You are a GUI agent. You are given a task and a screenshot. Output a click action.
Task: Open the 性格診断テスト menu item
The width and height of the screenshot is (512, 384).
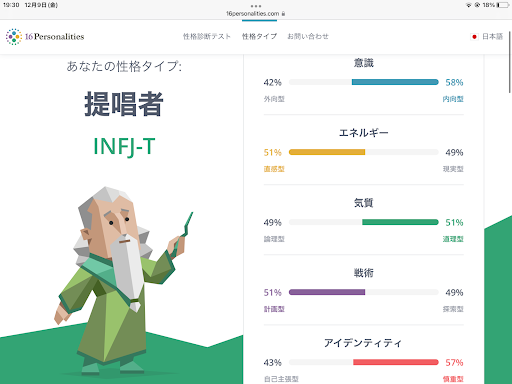click(x=207, y=36)
